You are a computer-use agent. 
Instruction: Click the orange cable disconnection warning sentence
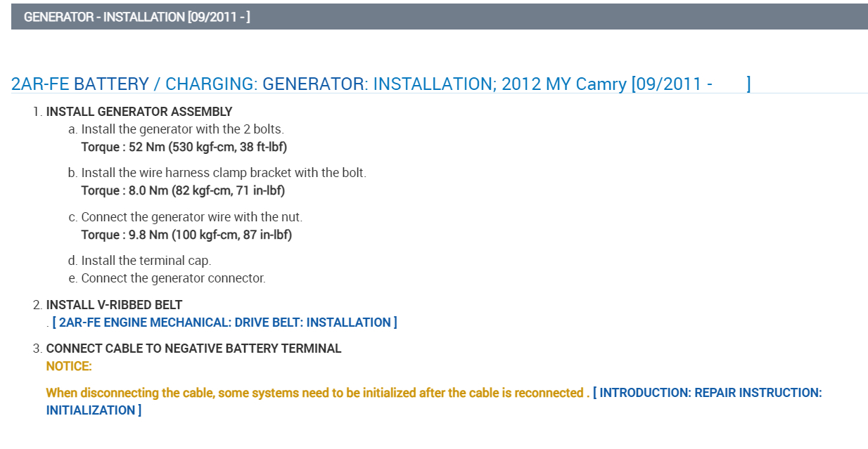coord(315,393)
